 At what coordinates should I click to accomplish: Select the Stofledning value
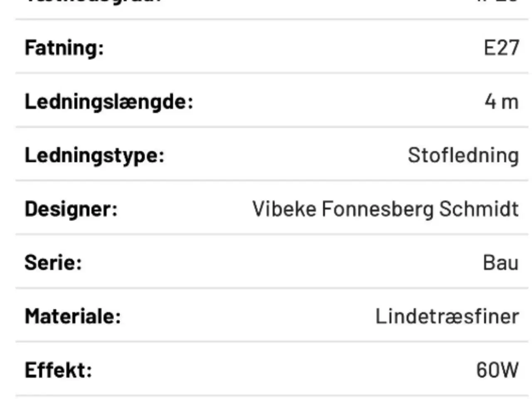point(463,155)
